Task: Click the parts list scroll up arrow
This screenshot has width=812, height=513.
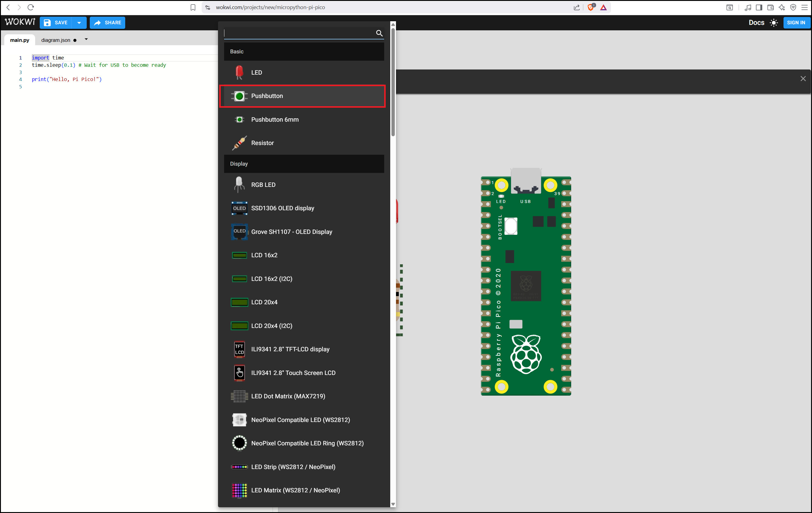Action: click(393, 24)
